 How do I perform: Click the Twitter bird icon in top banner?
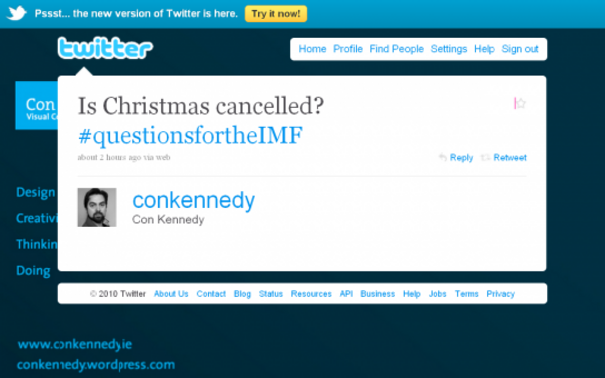point(17,13)
